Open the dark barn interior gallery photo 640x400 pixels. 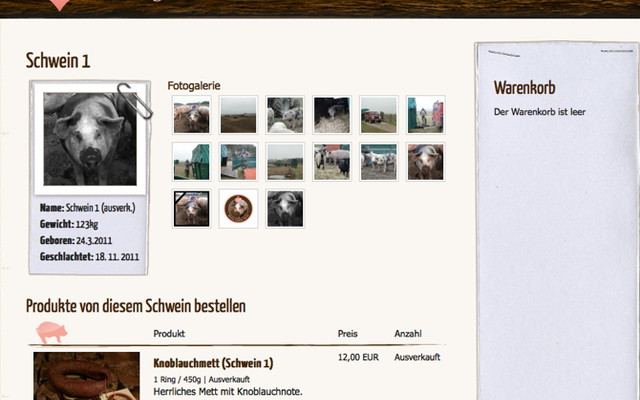[332, 115]
